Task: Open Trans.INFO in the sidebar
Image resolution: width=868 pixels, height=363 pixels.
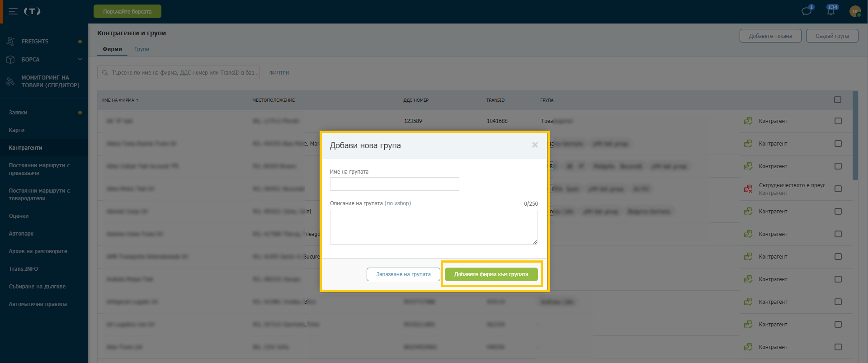Action: [x=24, y=269]
